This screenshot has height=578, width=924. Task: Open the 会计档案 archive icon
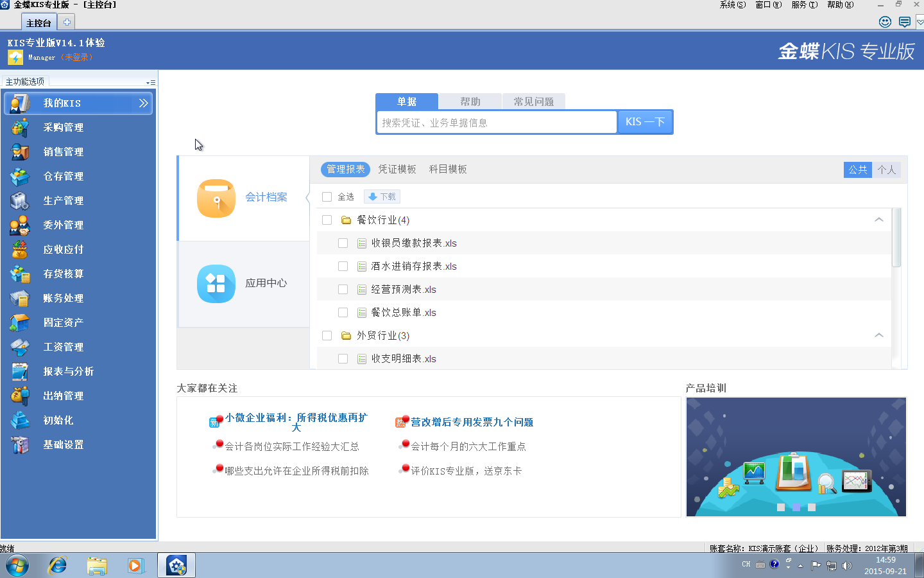pyautogui.click(x=216, y=198)
